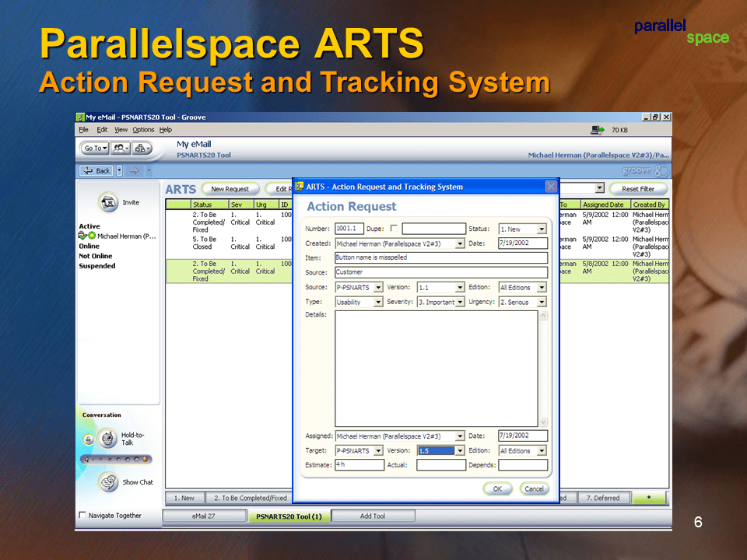Click the Details text area

(x=436, y=368)
